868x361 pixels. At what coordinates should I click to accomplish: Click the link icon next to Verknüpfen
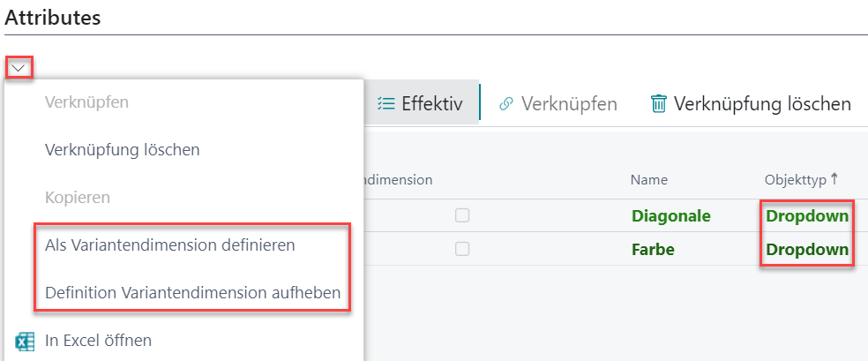(506, 104)
